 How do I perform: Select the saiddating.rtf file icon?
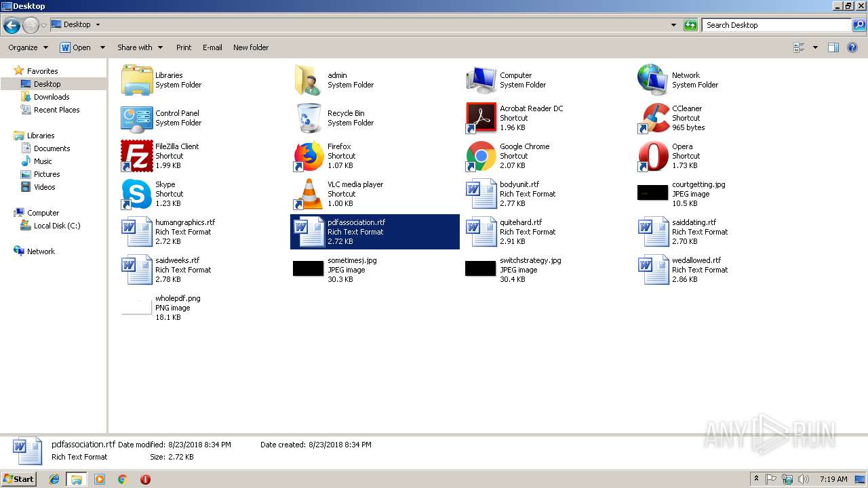coord(653,232)
